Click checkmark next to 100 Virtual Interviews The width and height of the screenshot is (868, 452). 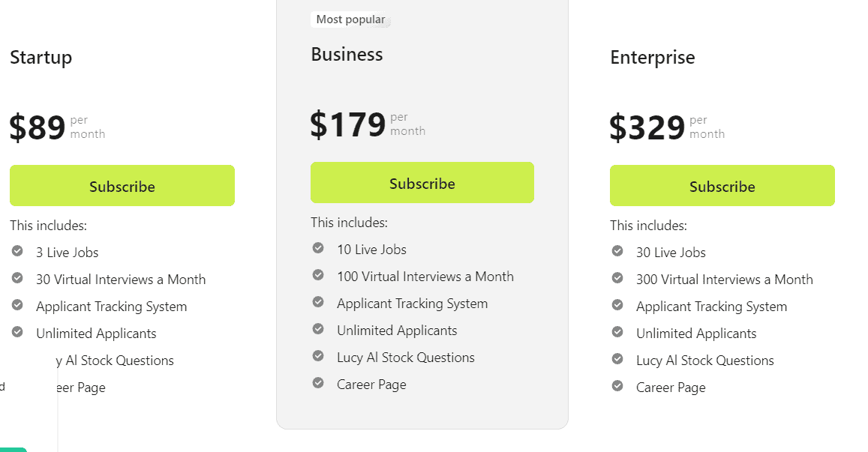click(318, 275)
